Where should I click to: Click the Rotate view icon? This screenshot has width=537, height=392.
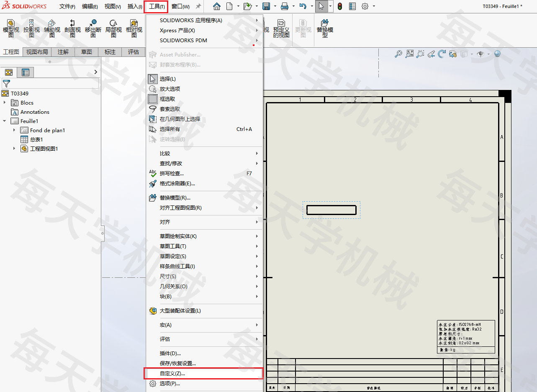442,54
